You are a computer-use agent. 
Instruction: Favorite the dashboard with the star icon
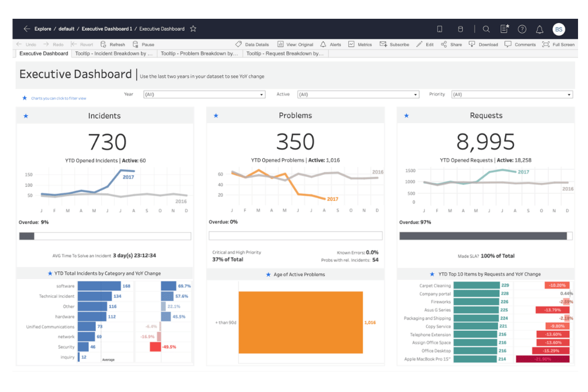[x=193, y=29]
